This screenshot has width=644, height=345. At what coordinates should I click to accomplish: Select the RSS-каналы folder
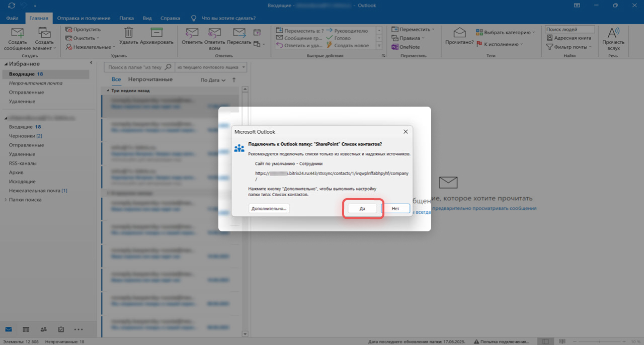(22, 163)
